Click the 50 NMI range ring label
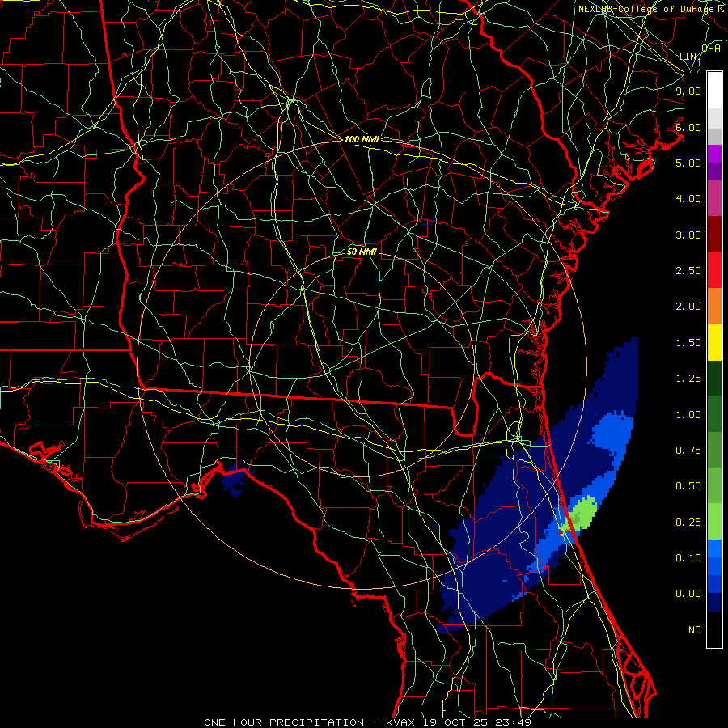 coord(362,252)
